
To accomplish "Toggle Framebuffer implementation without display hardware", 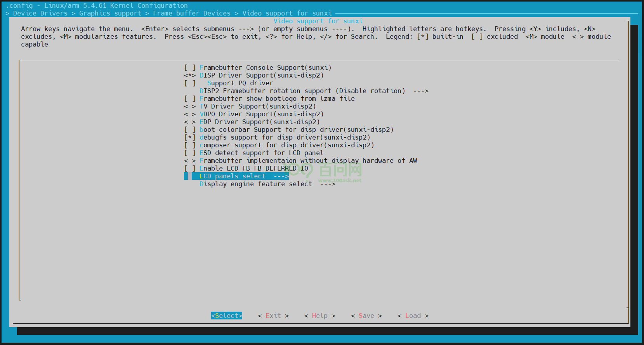I will 308,160.
